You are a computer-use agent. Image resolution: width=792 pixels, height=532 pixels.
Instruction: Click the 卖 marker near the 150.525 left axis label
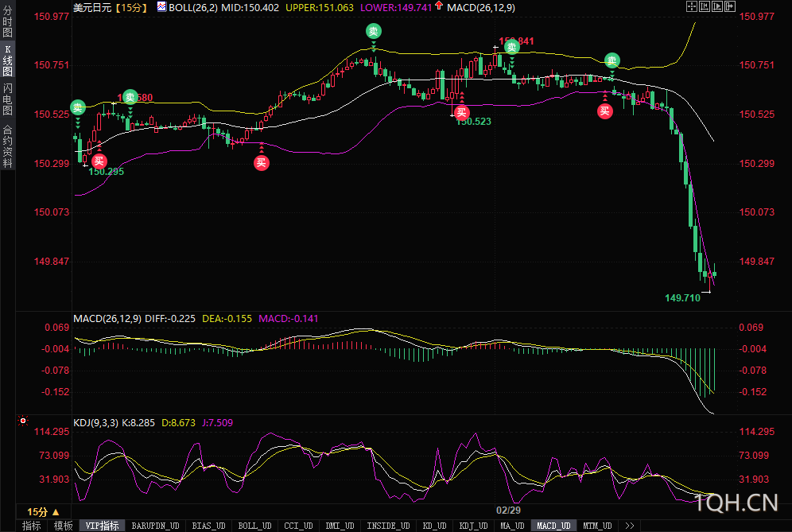(78, 107)
